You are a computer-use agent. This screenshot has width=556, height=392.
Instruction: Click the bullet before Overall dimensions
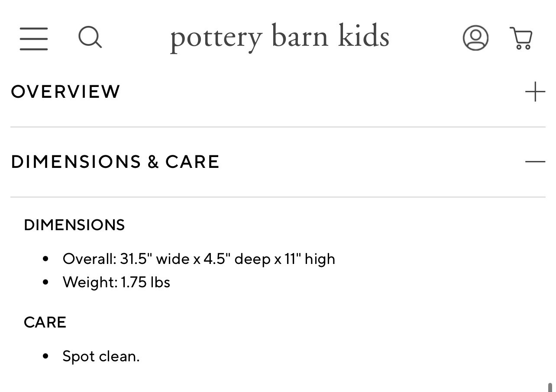click(x=45, y=259)
